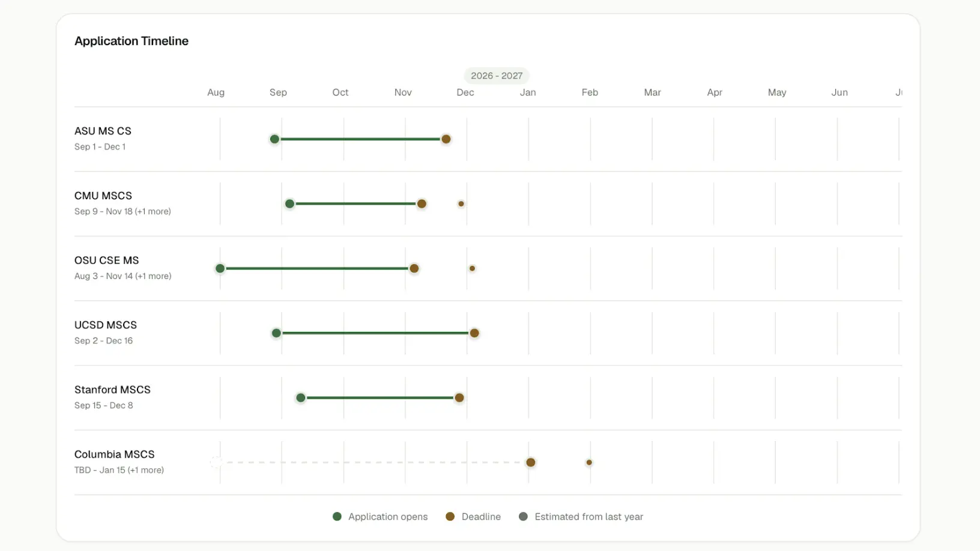Click the Apr month header
The width and height of the screenshot is (980, 551).
click(x=715, y=92)
